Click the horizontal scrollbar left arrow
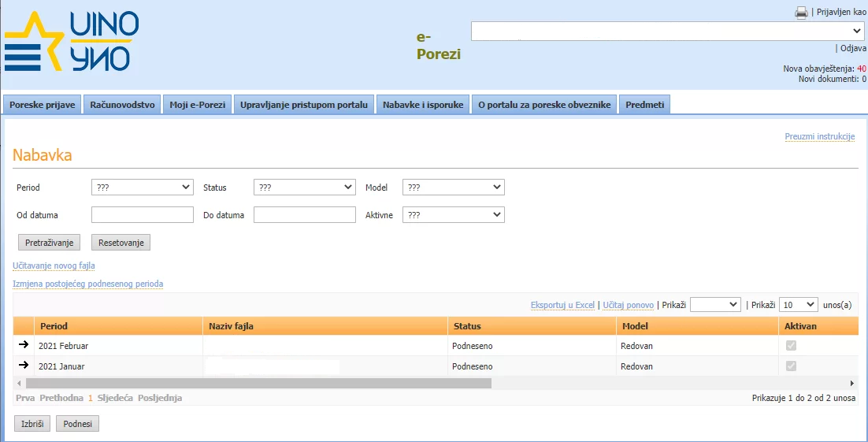868x442 pixels. click(x=20, y=383)
